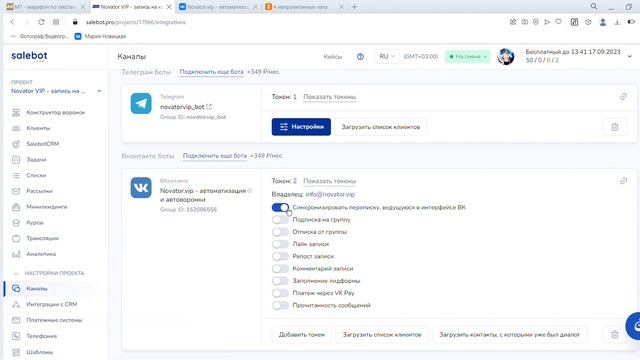Expand account menu chevron near tariff
Screen dimensions: 640x360
(x=629, y=56)
